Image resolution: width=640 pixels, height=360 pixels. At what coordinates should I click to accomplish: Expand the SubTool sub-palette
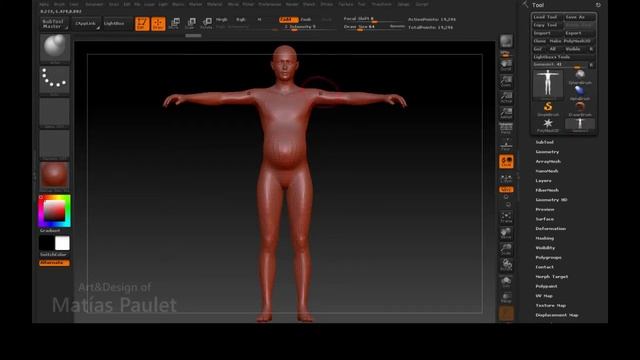point(544,142)
